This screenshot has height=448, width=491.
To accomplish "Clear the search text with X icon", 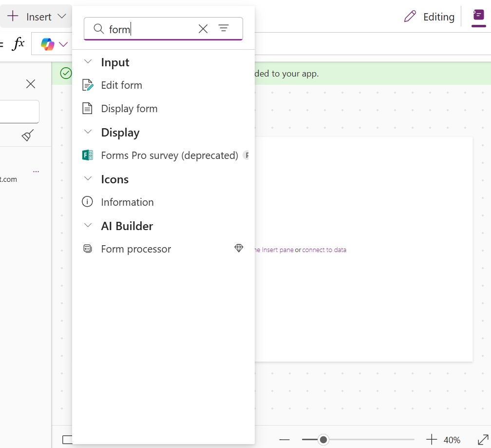I will tap(203, 29).
